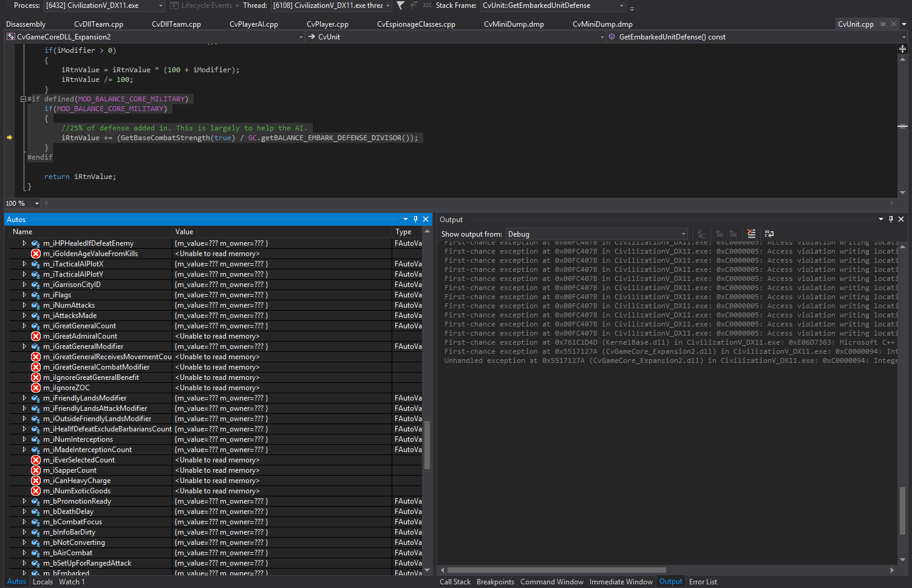The height and width of the screenshot is (588, 912).
Task: Open the CvUnit class scope dropdown
Action: tap(602, 37)
